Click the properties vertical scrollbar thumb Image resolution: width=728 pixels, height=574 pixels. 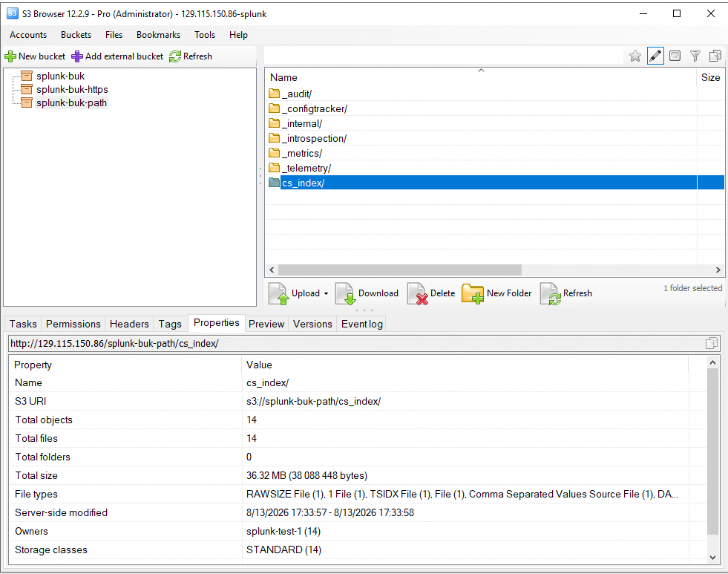coord(712,451)
